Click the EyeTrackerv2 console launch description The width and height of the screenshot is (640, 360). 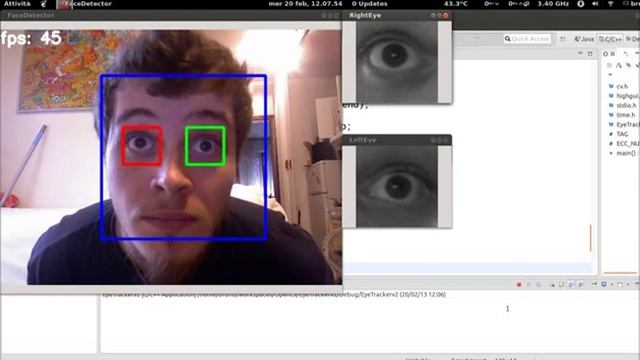273,294
